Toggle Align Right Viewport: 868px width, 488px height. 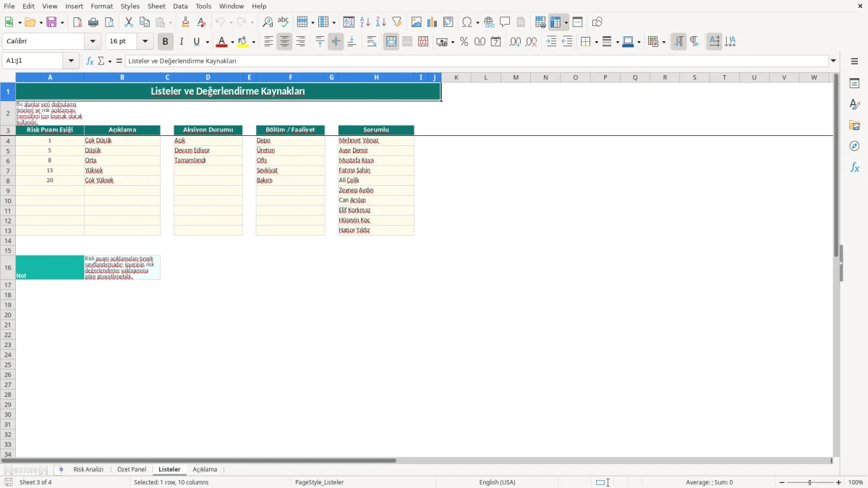coord(300,42)
